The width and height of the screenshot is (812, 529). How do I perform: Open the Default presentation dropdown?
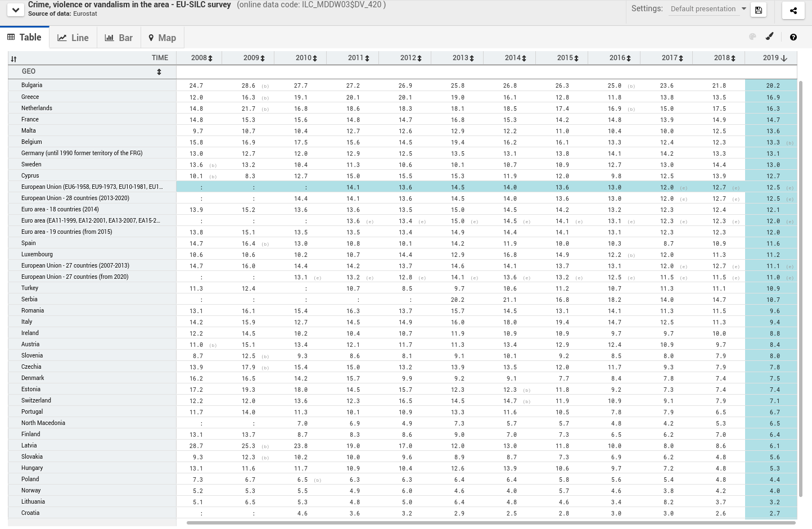(709, 9)
